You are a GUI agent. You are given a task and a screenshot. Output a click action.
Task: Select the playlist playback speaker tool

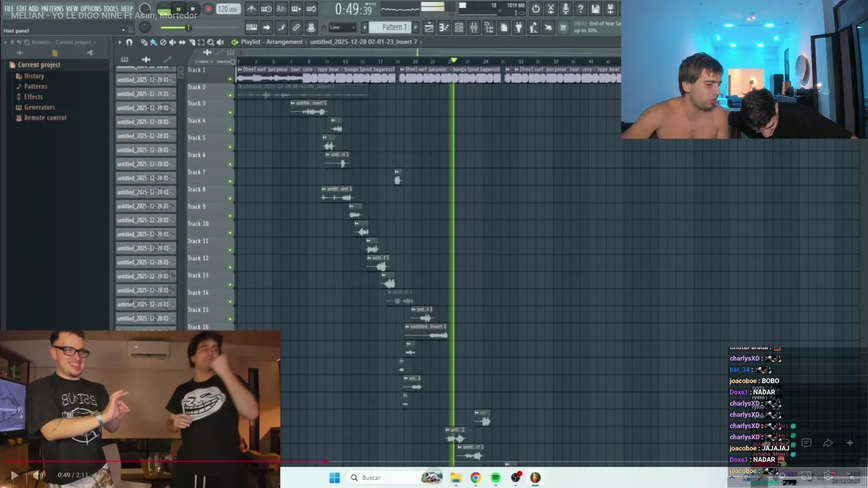point(220,42)
